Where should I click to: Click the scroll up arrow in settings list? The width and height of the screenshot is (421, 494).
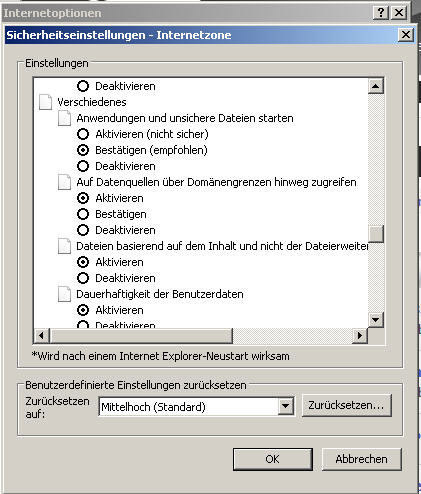point(376,86)
